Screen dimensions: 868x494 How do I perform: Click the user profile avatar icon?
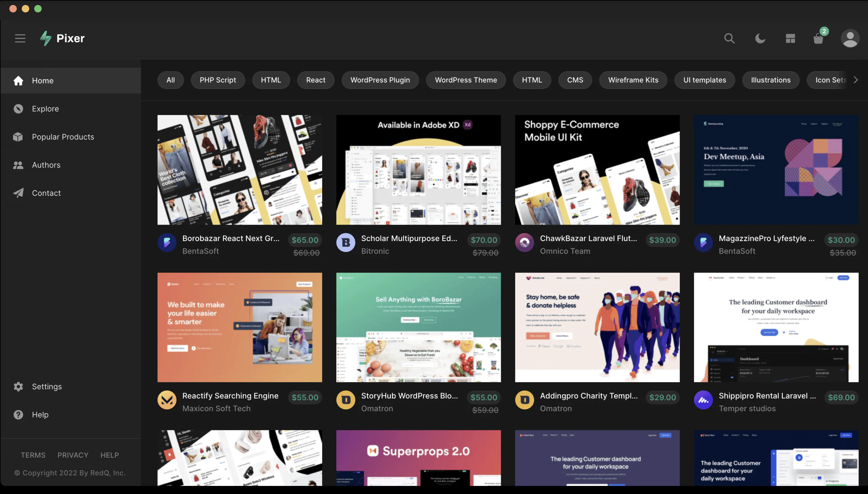(849, 38)
